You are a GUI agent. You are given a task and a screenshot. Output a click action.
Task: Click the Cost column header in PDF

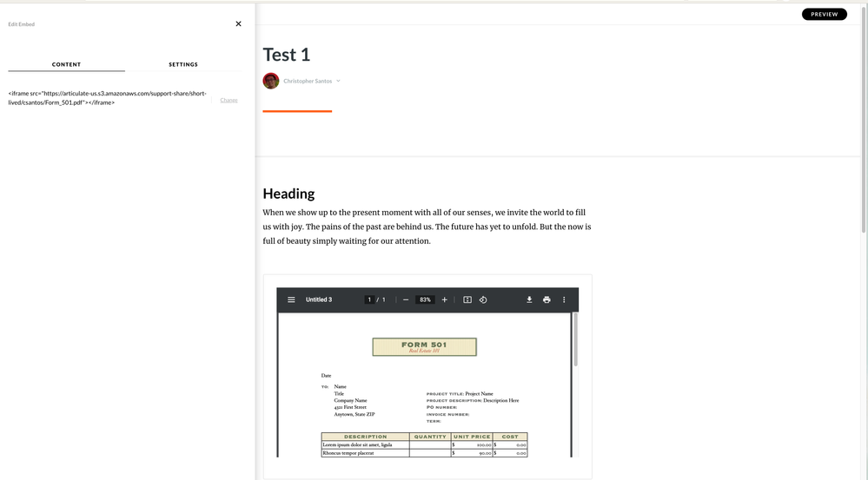(510, 437)
